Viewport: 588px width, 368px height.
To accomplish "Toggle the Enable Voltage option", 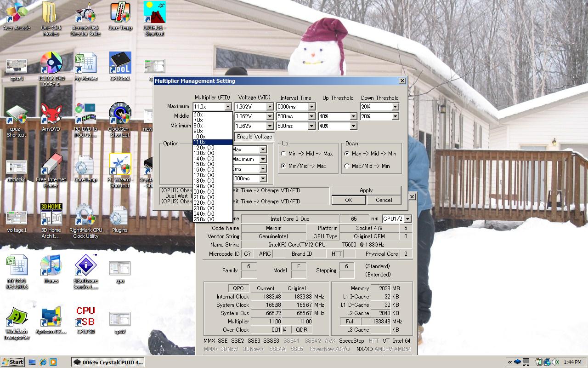I will [254, 137].
